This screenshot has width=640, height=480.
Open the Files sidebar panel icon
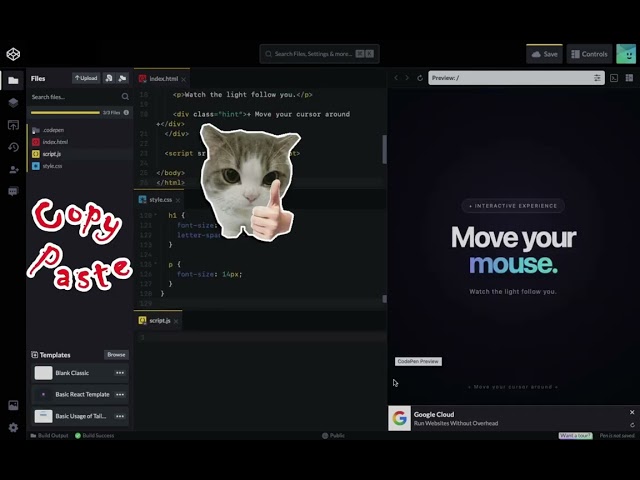coord(13,80)
